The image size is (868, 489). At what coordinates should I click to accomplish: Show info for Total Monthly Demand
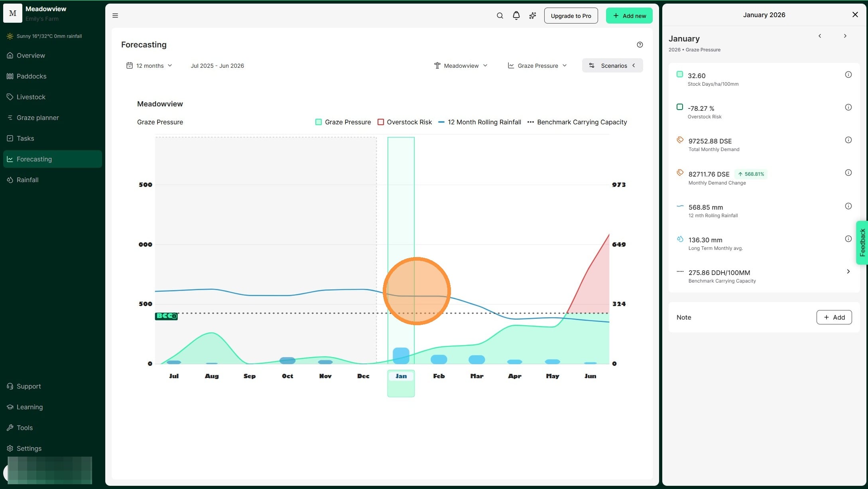[848, 140]
